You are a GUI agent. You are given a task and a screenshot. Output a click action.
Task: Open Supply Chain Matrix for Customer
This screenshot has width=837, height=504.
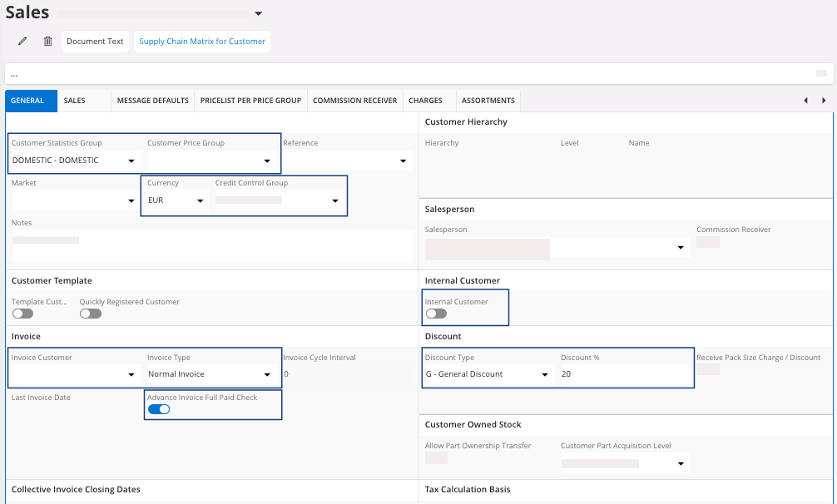coord(202,42)
